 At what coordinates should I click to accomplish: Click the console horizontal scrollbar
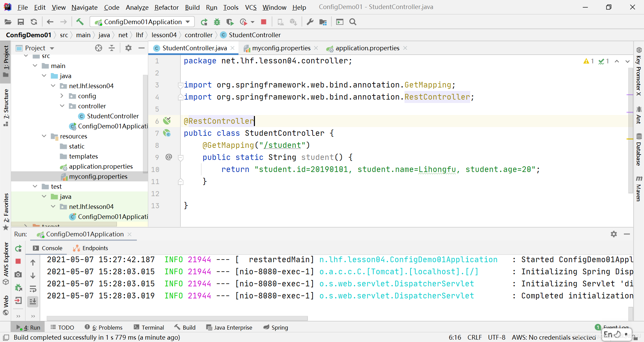click(177, 318)
